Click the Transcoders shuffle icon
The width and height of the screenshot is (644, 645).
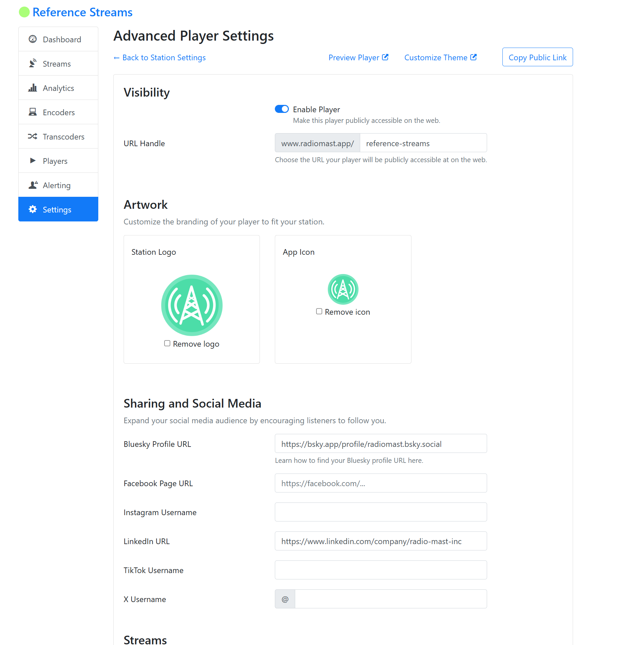[33, 137]
